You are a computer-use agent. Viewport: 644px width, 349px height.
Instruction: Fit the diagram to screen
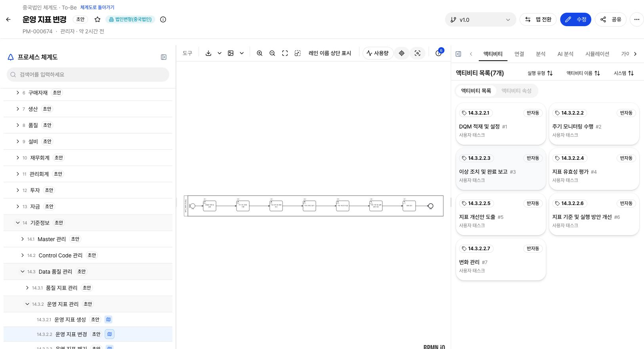285,53
